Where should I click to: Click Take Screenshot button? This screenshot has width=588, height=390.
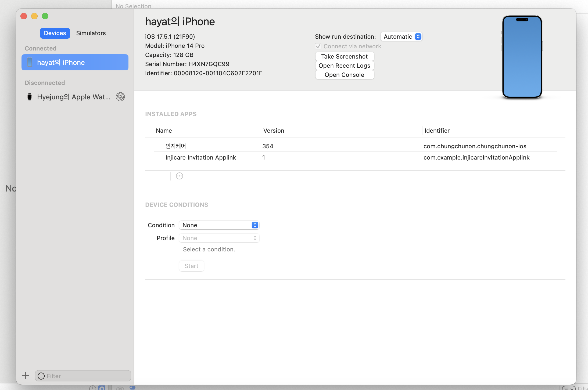coord(345,56)
